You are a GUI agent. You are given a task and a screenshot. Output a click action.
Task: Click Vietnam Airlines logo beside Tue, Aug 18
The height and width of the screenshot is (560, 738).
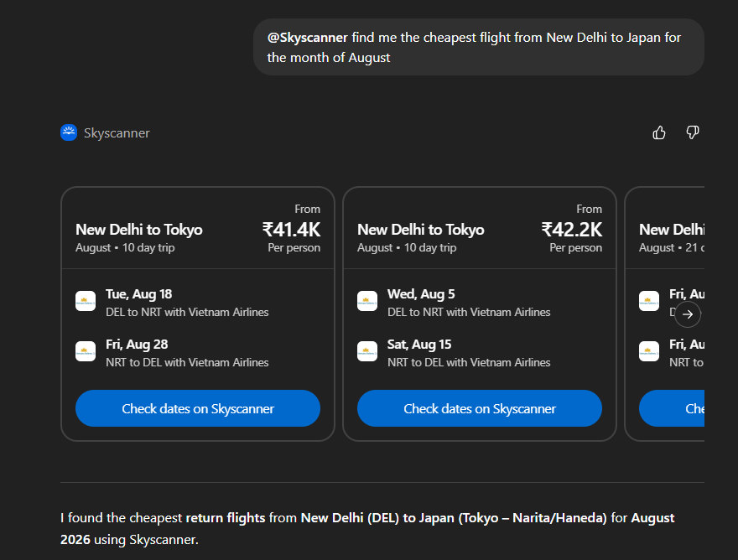[x=86, y=302]
